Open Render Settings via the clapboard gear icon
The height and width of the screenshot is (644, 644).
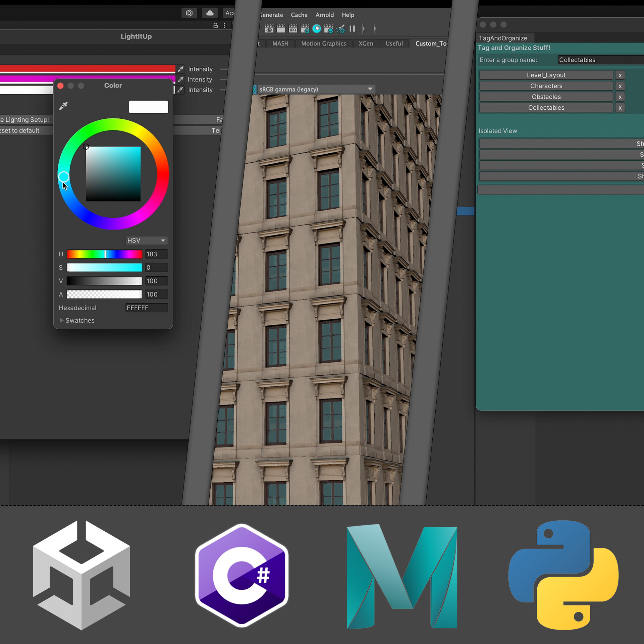click(x=305, y=29)
